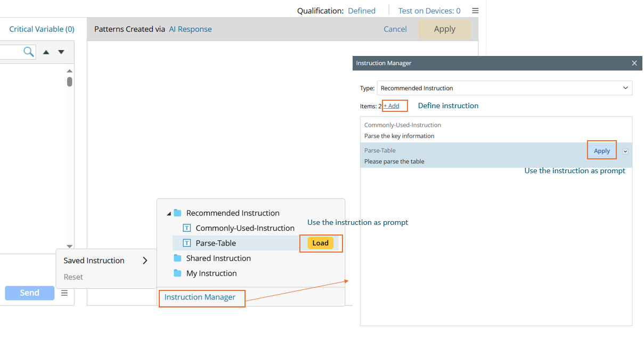
Task: Load the Parse-Table instruction
Action: (320, 243)
